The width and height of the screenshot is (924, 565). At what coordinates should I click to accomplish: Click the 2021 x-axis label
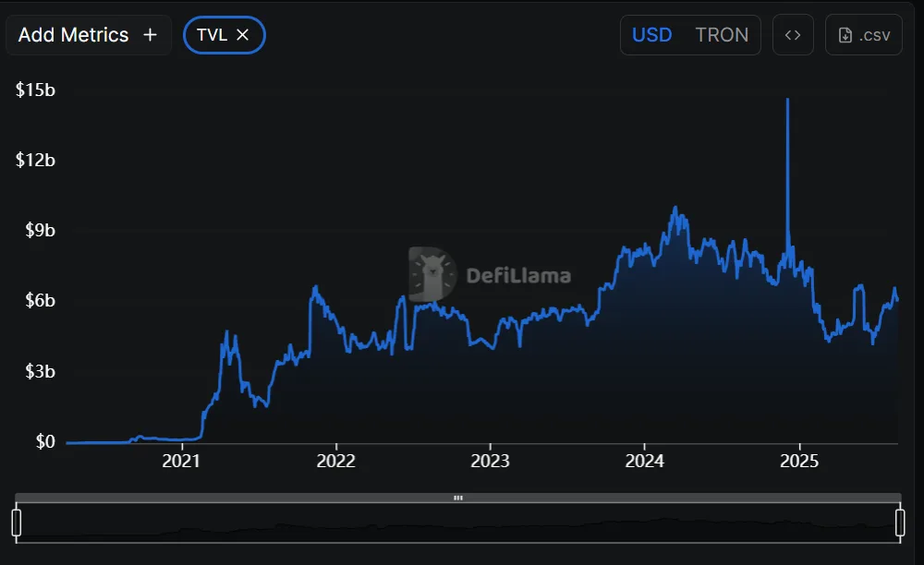point(181,461)
